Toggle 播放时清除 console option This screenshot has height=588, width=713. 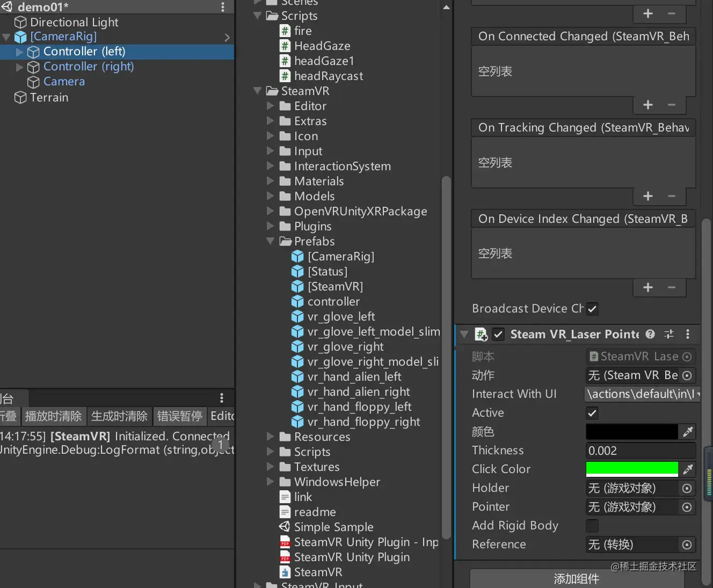point(54,416)
